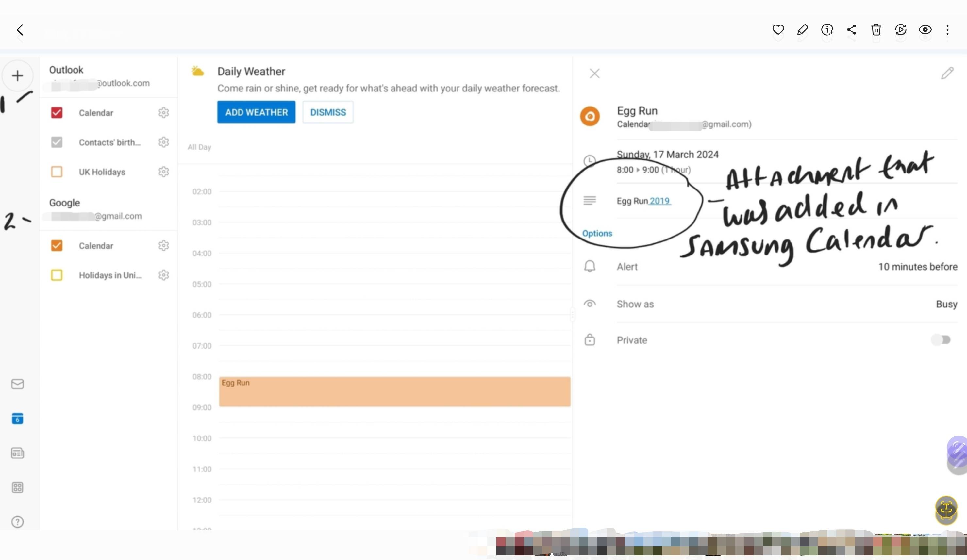
Task: Open the Egg Run 2019 link
Action: click(659, 201)
